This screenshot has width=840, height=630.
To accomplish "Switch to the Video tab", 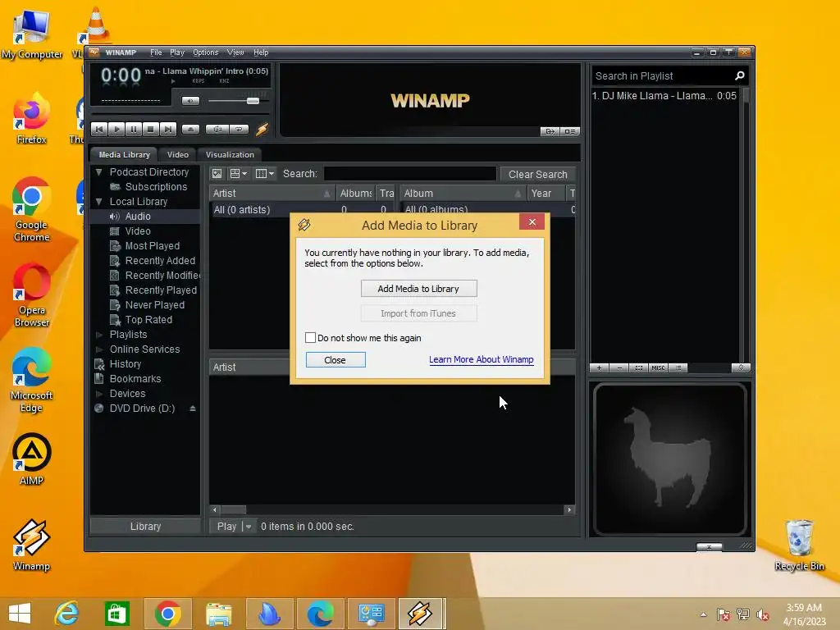I will coord(177,155).
